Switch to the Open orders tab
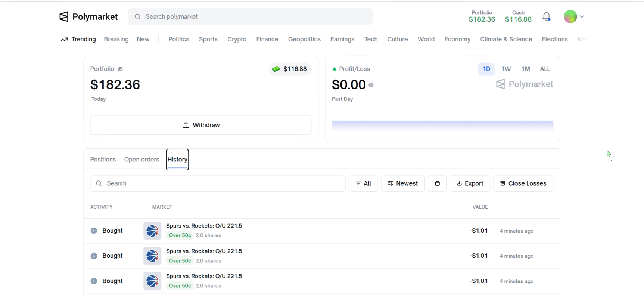This screenshot has width=644, height=297. [x=142, y=160]
